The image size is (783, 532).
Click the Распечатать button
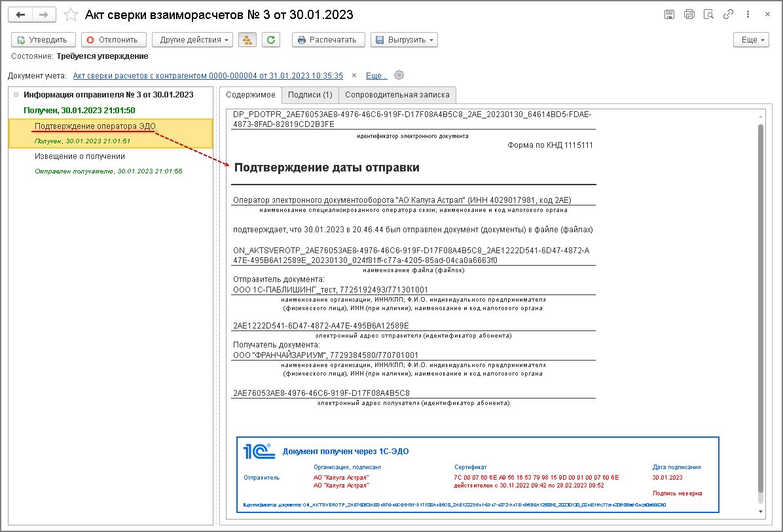pyautogui.click(x=329, y=40)
